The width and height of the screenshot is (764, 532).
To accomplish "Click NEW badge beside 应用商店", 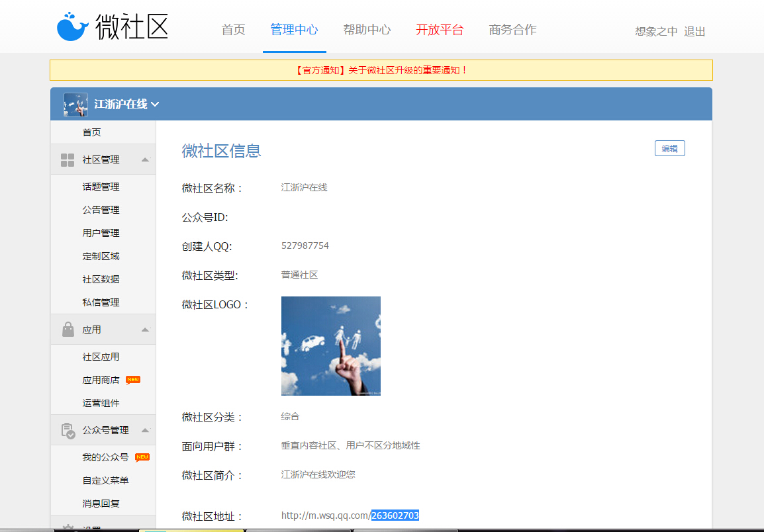I will [x=133, y=380].
